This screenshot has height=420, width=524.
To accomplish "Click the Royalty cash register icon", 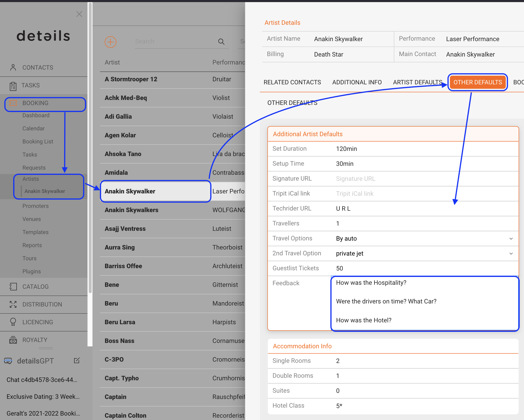I will pos(13,340).
